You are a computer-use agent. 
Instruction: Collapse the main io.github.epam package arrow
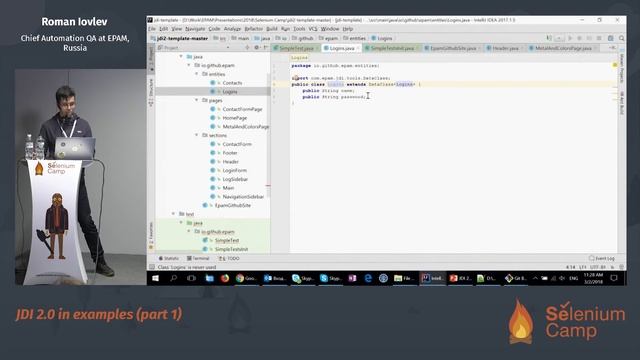[189, 65]
